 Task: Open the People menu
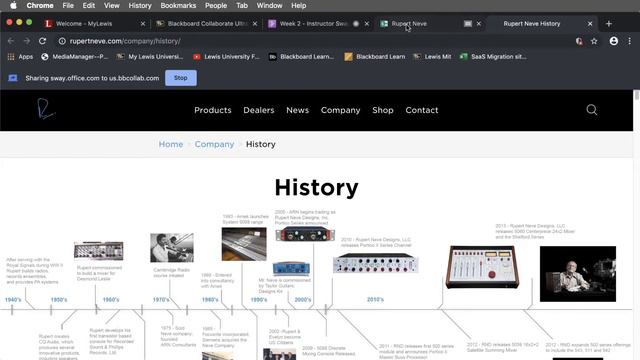[x=216, y=6]
